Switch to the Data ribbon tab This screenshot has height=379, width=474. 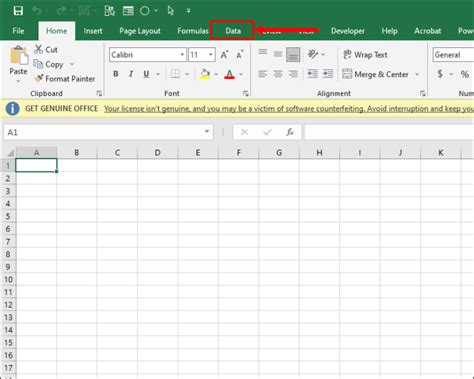[x=233, y=31]
